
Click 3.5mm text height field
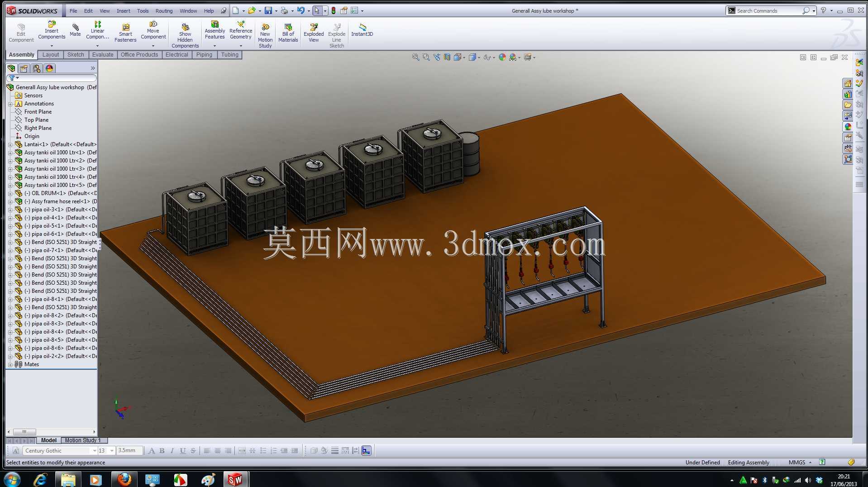129,451
